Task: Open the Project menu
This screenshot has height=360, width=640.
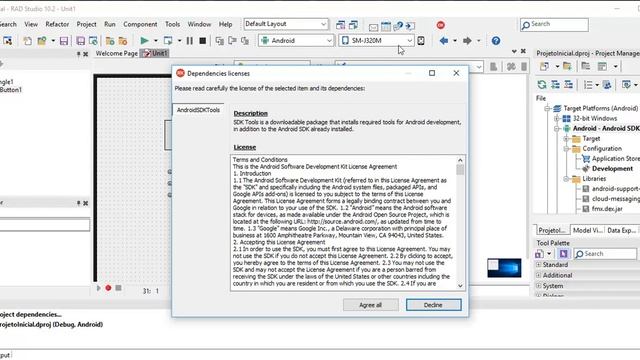Action: pyautogui.click(x=87, y=24)
